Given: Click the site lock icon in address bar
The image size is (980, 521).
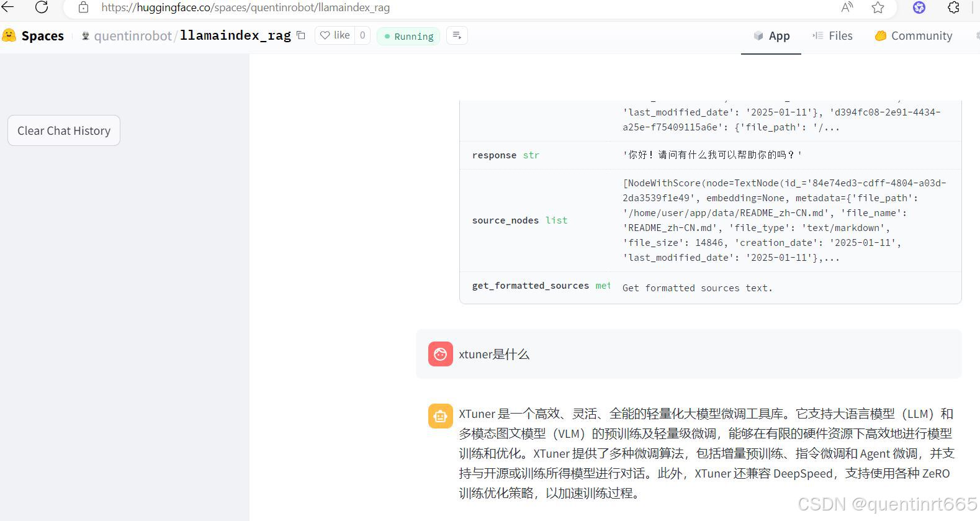Looking at the screenshot, I should pyautogui.click(x=83, y=8).
